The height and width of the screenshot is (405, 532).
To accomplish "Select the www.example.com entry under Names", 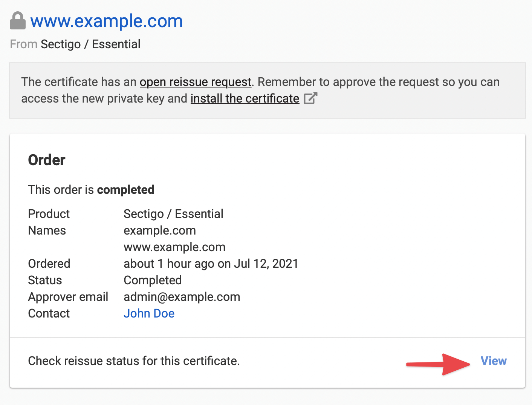I will click(x=174, y=247).
